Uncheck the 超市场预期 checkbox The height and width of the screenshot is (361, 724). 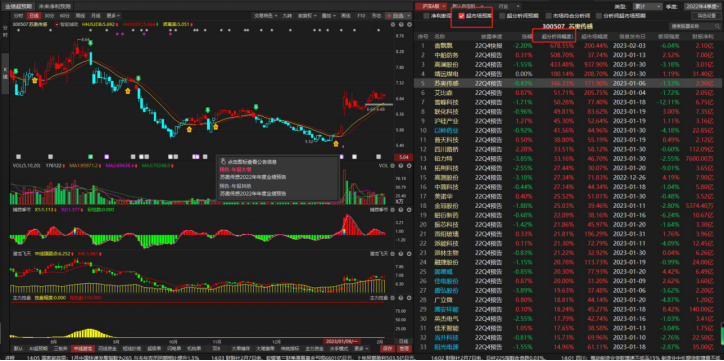(461, 16)
